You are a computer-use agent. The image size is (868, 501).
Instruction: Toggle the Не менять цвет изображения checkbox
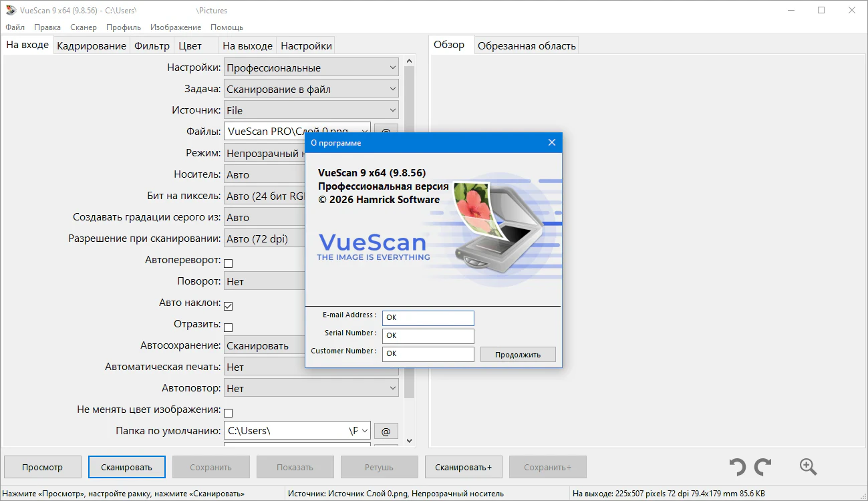[228, 413]
